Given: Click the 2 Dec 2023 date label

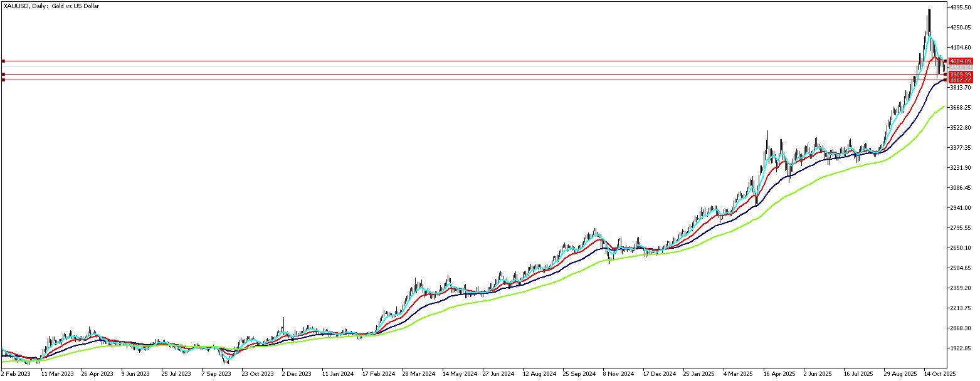Looking at the screenshot, I should (x=297, y=373).
